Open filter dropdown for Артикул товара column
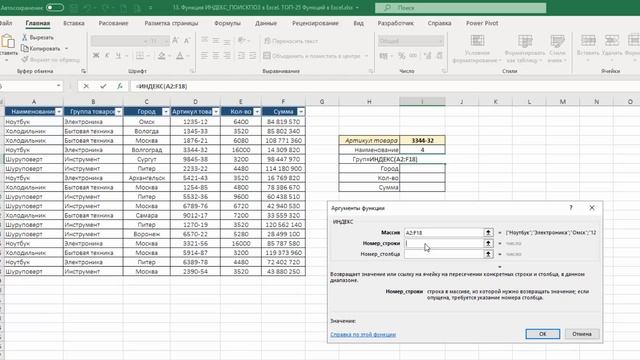 coord(216,112)
